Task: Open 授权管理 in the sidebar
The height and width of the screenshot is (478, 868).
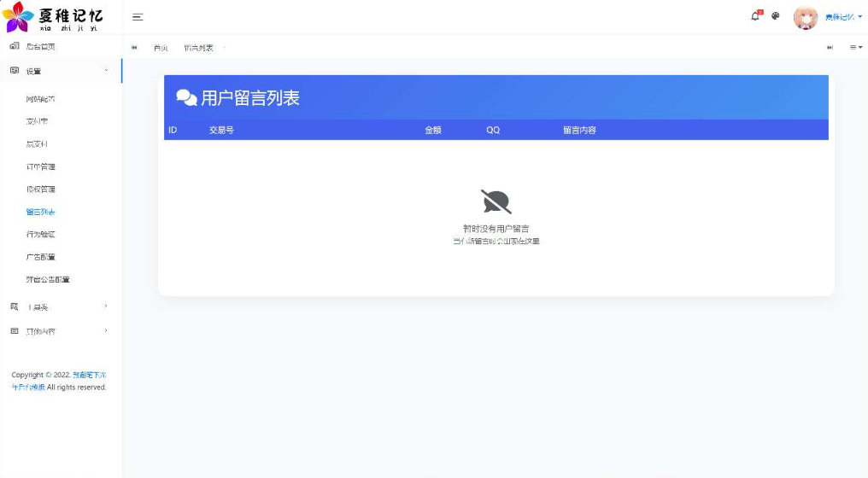Action: pyautogui.click(x=41, y=189)
